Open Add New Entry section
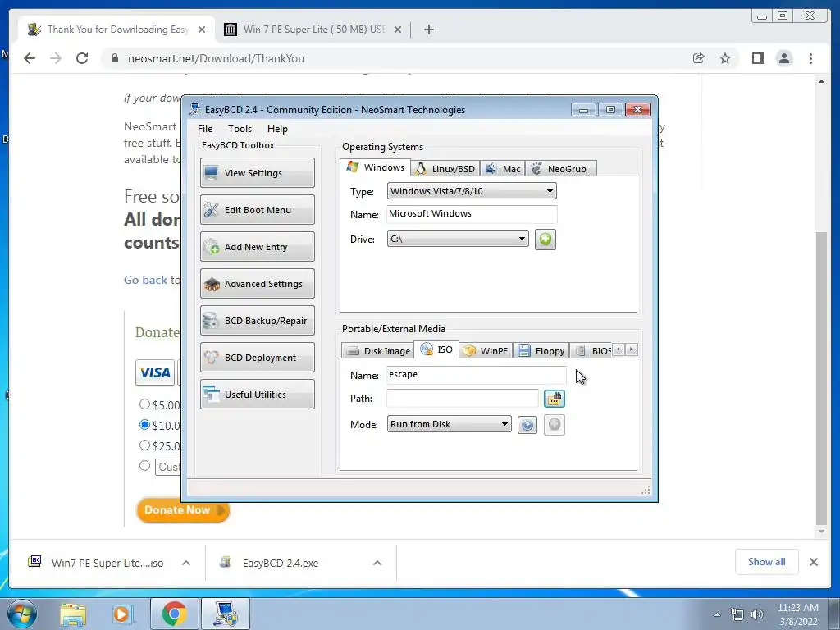840x630 pixels. 257,246
